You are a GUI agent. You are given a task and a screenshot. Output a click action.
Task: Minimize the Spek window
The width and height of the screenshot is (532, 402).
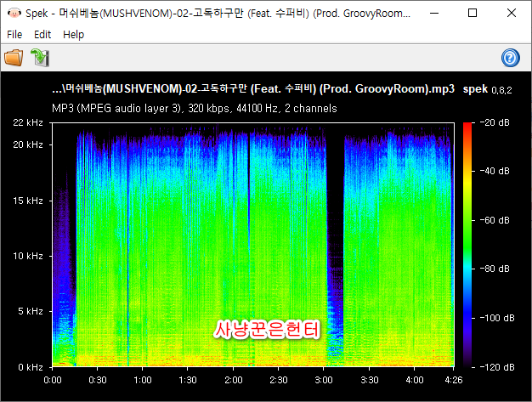434,13
